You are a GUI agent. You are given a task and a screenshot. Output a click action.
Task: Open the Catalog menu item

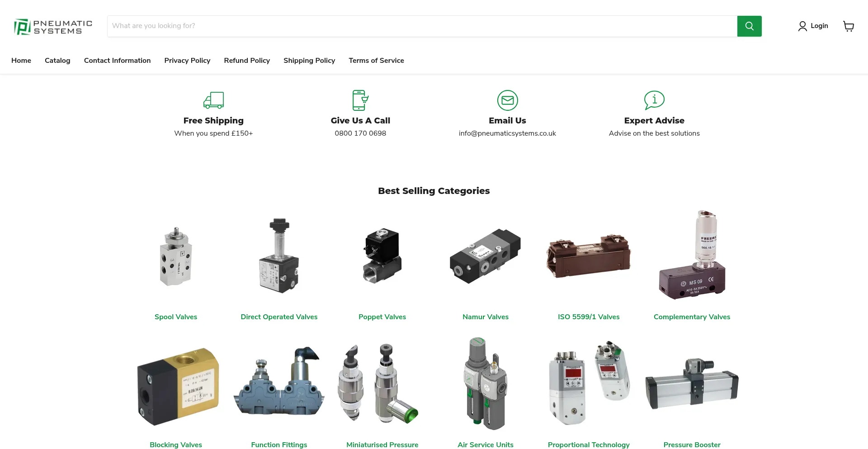pyautogui.click(x=57, y=61)
